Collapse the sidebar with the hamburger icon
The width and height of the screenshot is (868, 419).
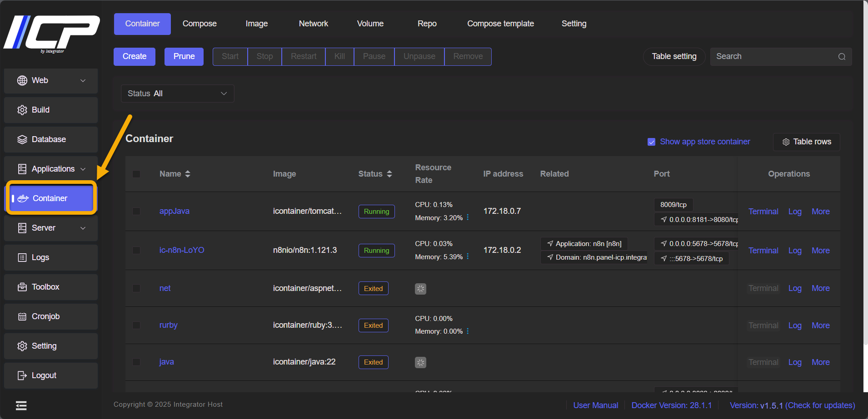click(x=21, y=405)
